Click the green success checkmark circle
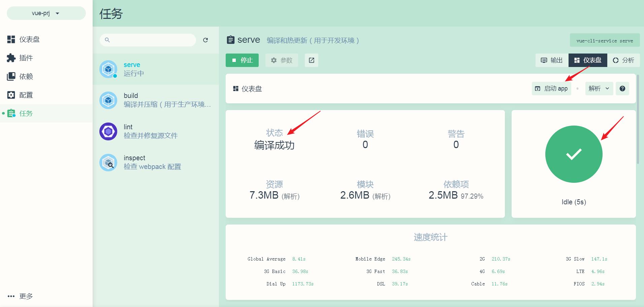Image resolution: width=644 pixels, height=307 pixels. click(574, 154)
